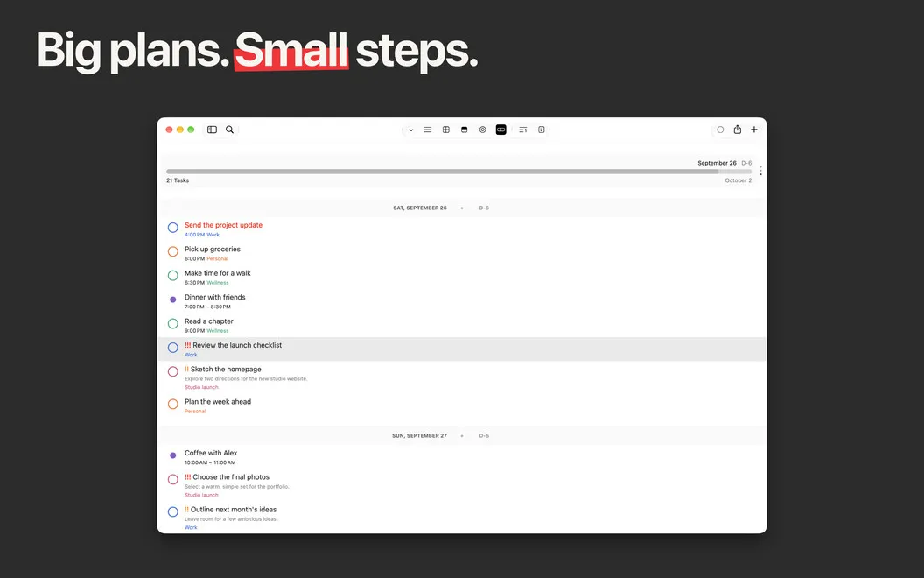Open 'Plan the week ahead' title
Viewport: 924px width, 578px height.
click(218, 402)
